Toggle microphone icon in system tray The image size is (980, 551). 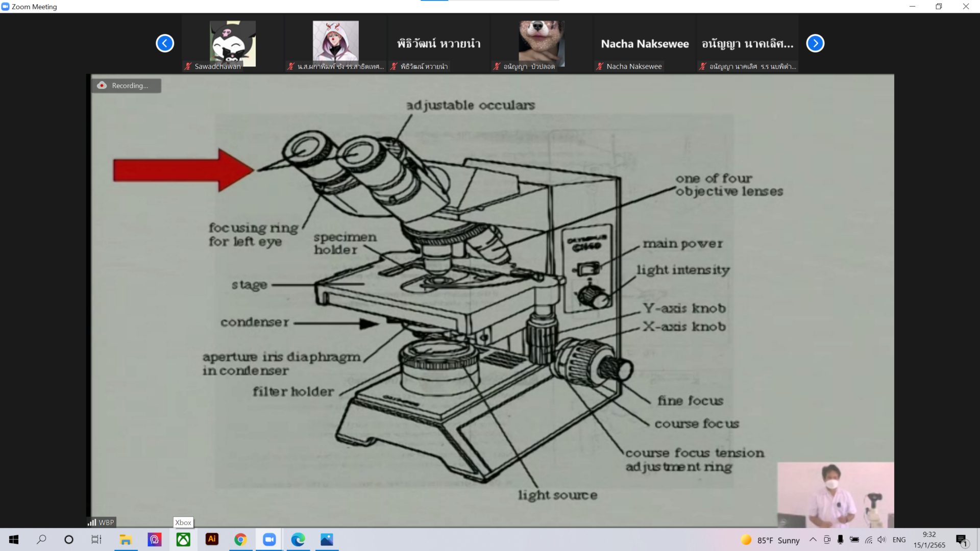[x=840, y=540]
